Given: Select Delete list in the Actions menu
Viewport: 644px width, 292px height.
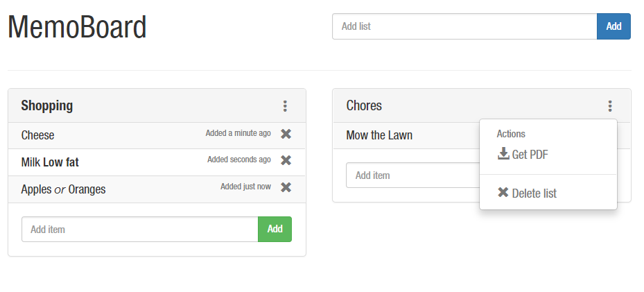Looking at the screenshot, I should 528,193.
